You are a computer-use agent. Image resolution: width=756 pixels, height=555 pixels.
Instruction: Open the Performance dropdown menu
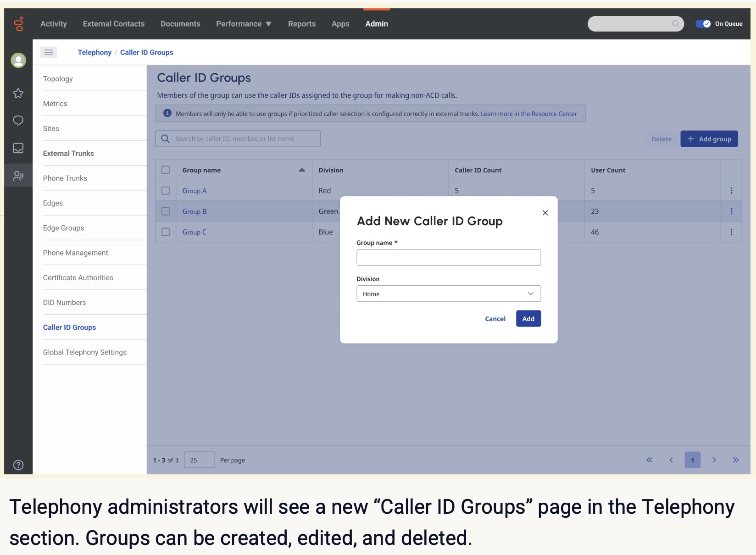pos(244,24)
